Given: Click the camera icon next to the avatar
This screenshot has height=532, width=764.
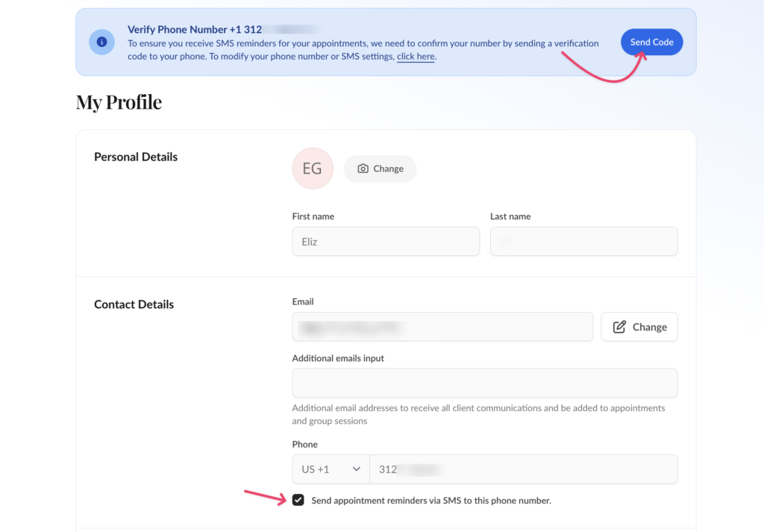Looking at the screenshot, I should [x=363, y=169].
